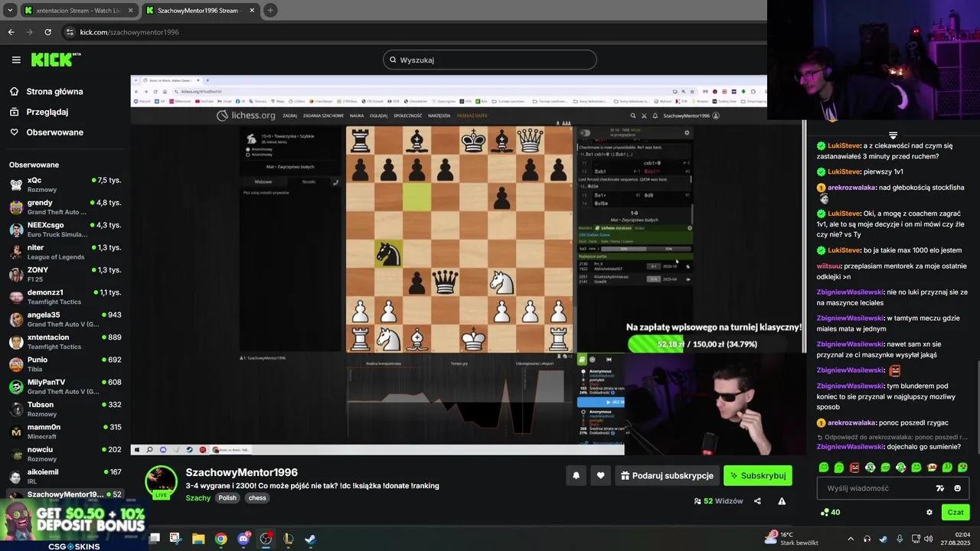
Task: Open the SzachowyMentor1996 avatar with the LIVE badge
Action: pos(161,482)
